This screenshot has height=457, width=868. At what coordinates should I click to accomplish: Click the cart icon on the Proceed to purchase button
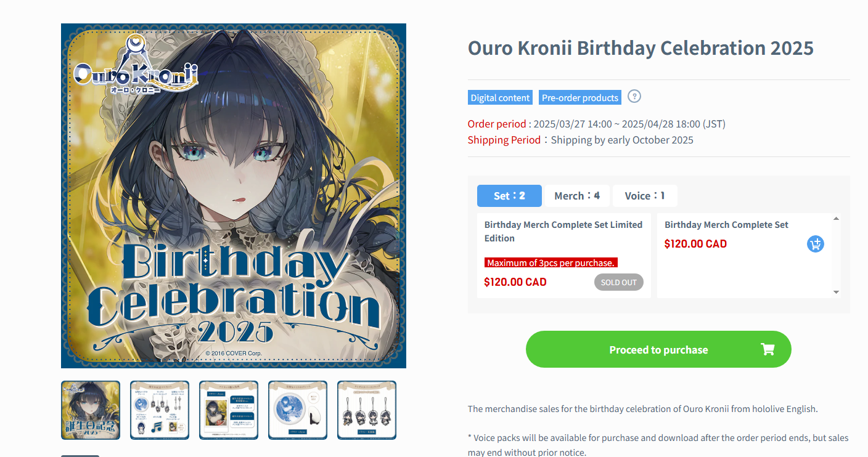coord(768,349)
